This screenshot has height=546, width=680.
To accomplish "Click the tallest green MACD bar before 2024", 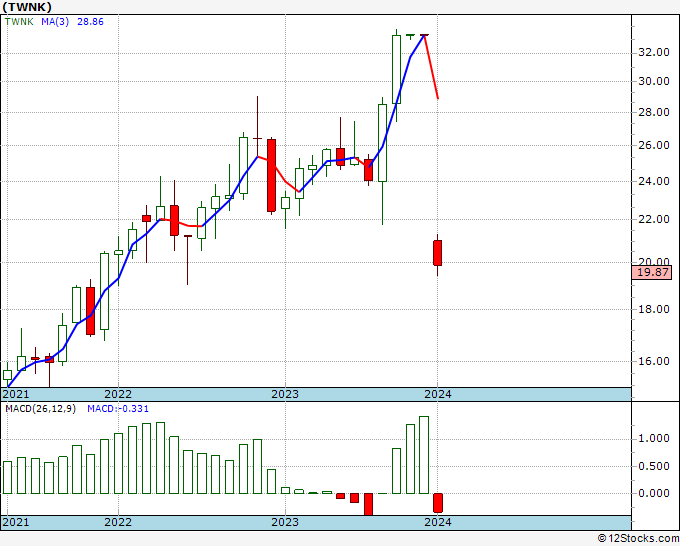I will pos(424,455).
